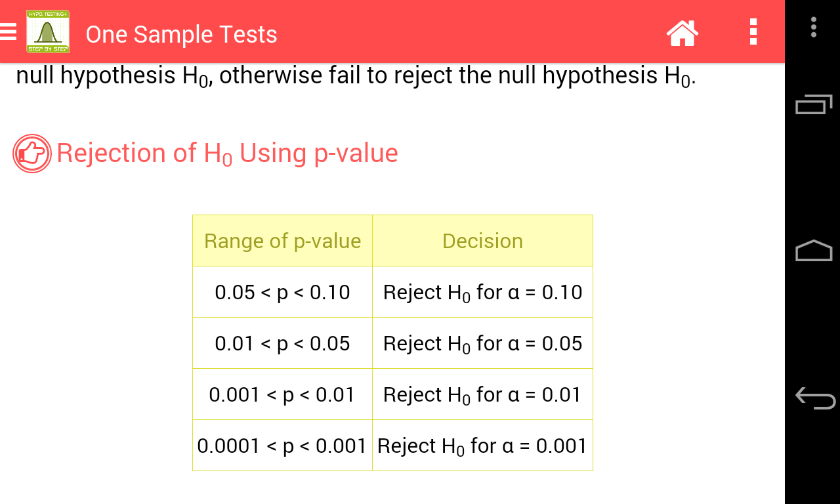Open the red toolbar overflow menu

753,32
